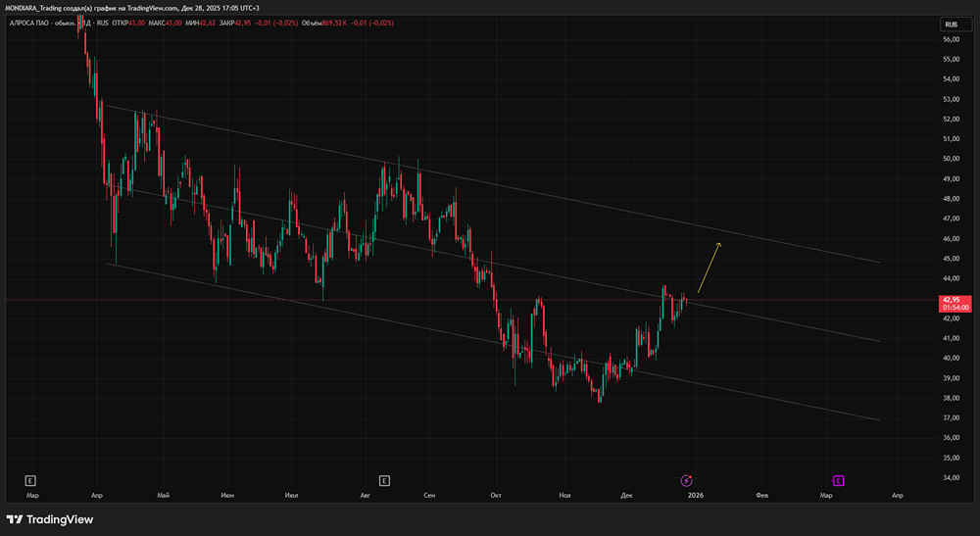Click the earnings 'E' marker near Авг
Viewport: 980px width, 536px height.
tap(384, 480)
